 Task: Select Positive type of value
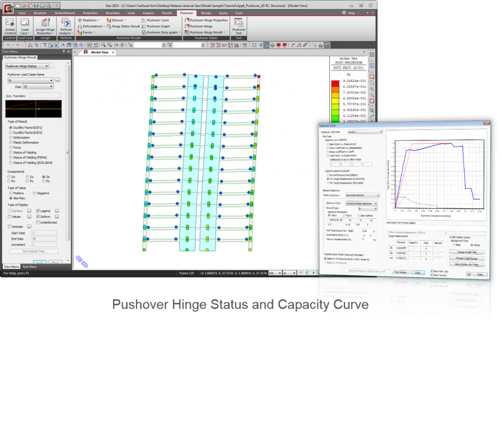pos(17,193)
